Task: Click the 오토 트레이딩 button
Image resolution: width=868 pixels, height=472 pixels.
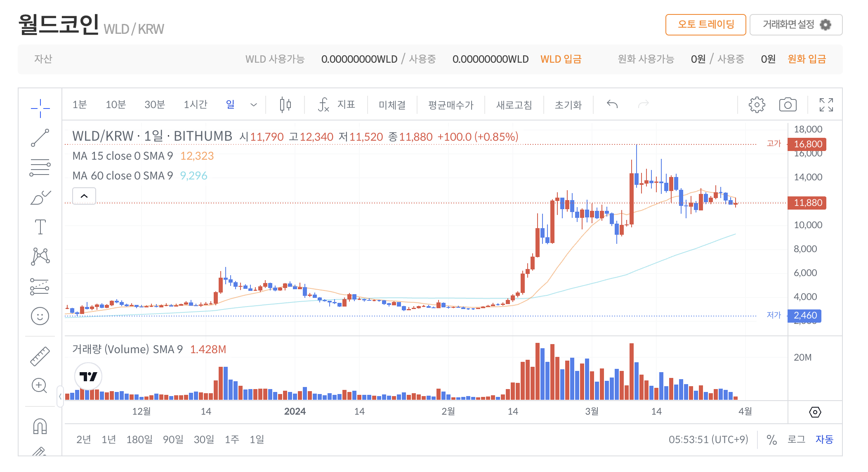Action: (705, 25)
